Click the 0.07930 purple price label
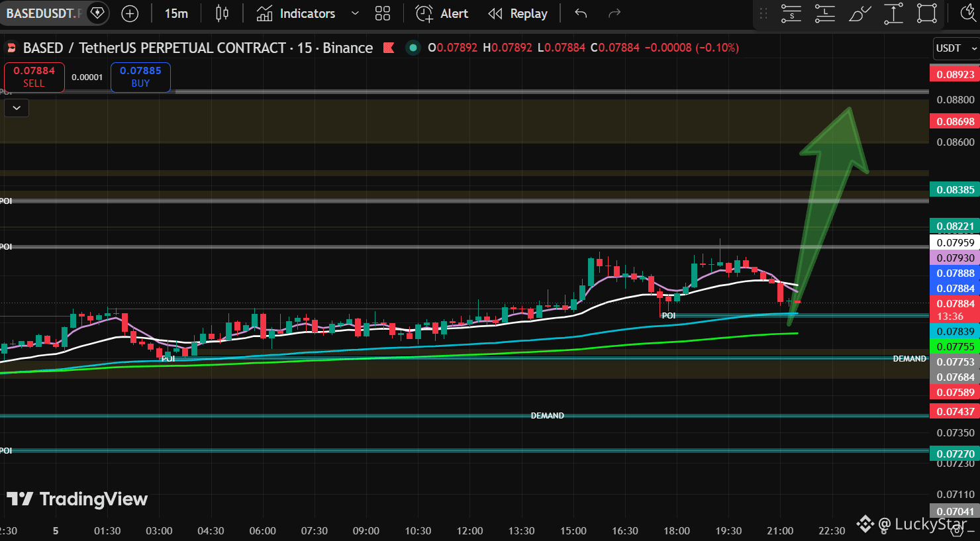This screenshot has height=541, width=980. (x=955, y=258)
